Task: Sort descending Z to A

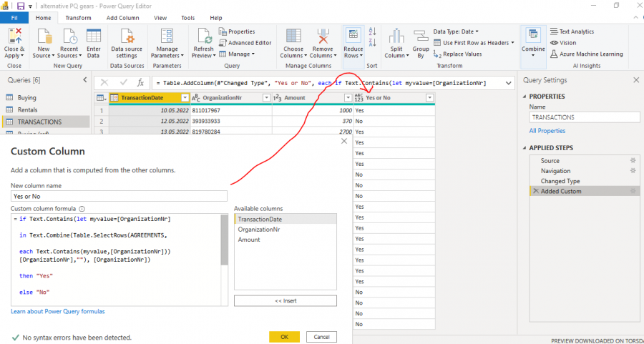Action: tap(373, 42)
